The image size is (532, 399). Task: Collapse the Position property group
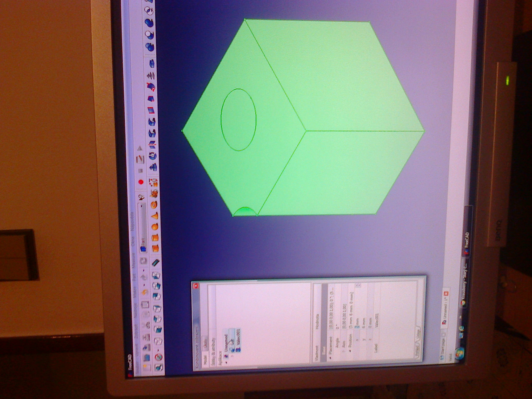click(350, 351)
